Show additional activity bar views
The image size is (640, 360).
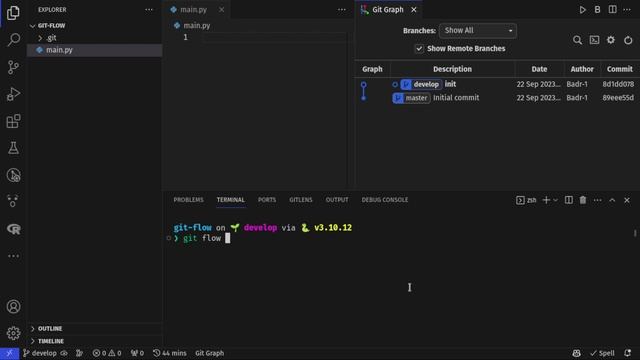13,256
